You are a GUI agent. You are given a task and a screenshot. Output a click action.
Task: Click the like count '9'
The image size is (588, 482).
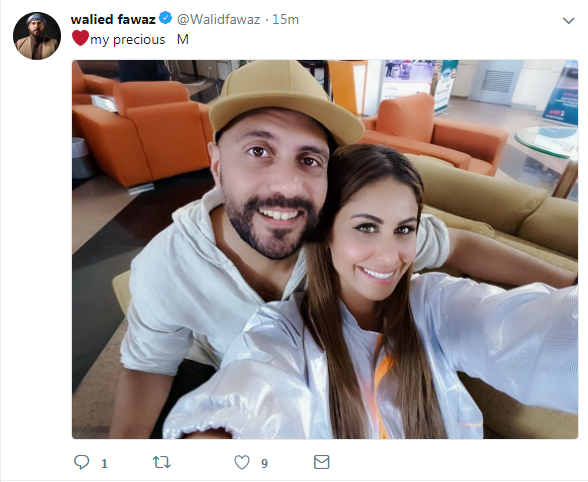click(264, 464)
